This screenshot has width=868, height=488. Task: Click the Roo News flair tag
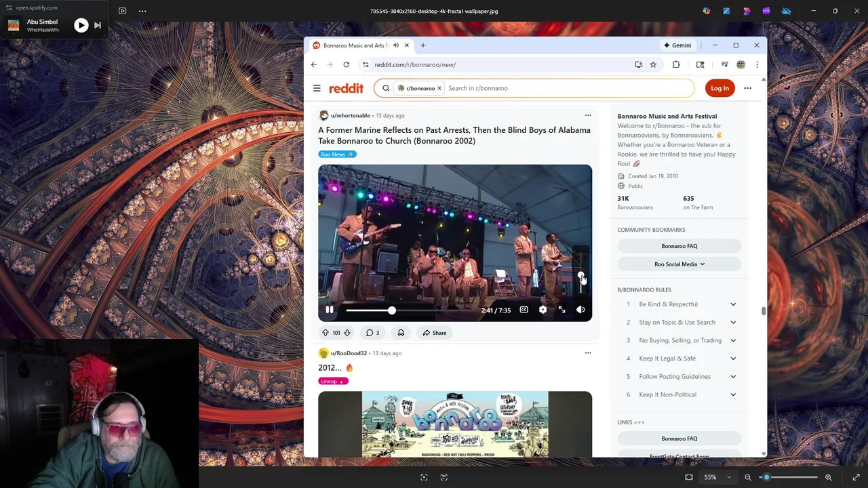click(337, 155)
